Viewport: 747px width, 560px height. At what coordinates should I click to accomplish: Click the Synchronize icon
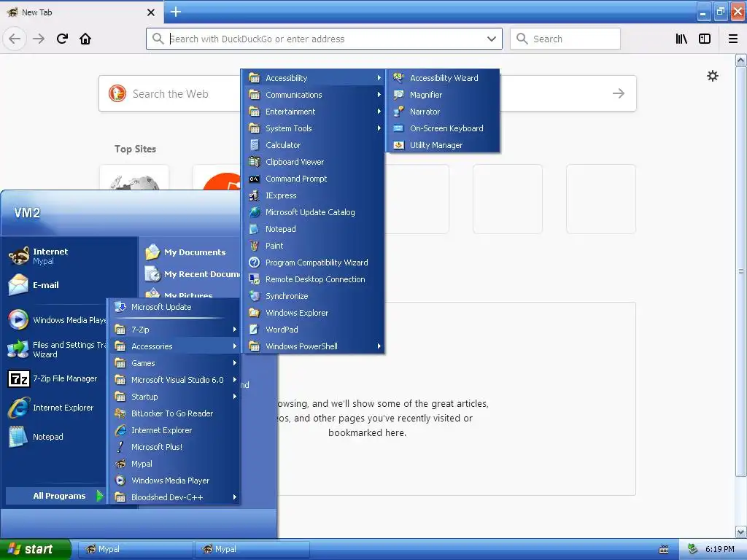(x=255, y=296)
